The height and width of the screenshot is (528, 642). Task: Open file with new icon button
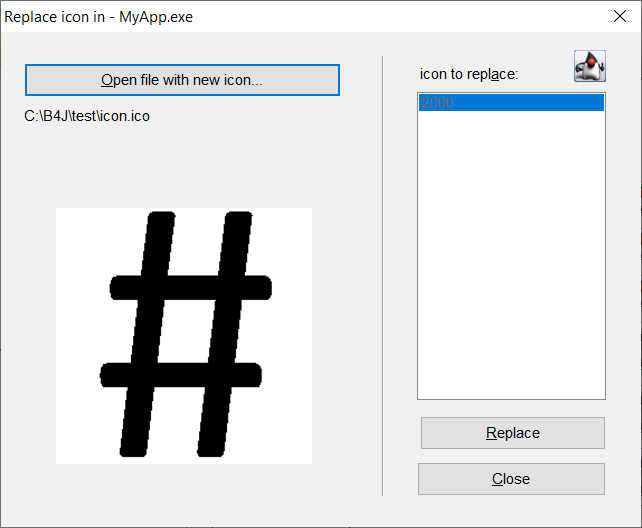[182, 80]
